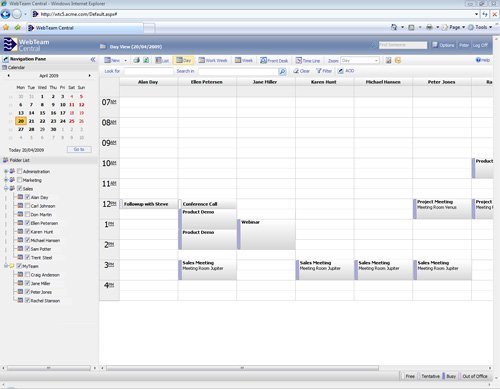
Task: Uncheck the Ellen Petersen checkbox
Action: click(x=28, y=223)
